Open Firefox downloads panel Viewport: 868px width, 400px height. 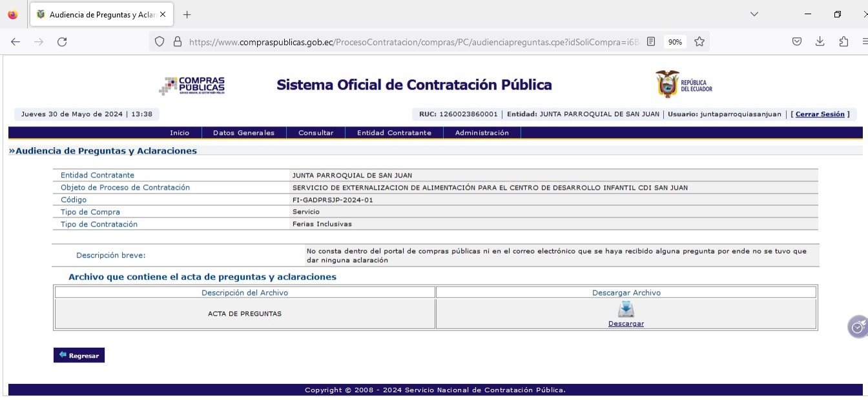pos(820,42)
